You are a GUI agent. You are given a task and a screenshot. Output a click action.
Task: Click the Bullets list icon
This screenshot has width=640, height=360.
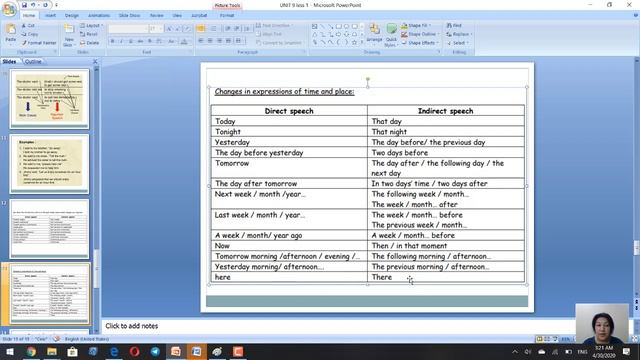[x=201, y=29]
